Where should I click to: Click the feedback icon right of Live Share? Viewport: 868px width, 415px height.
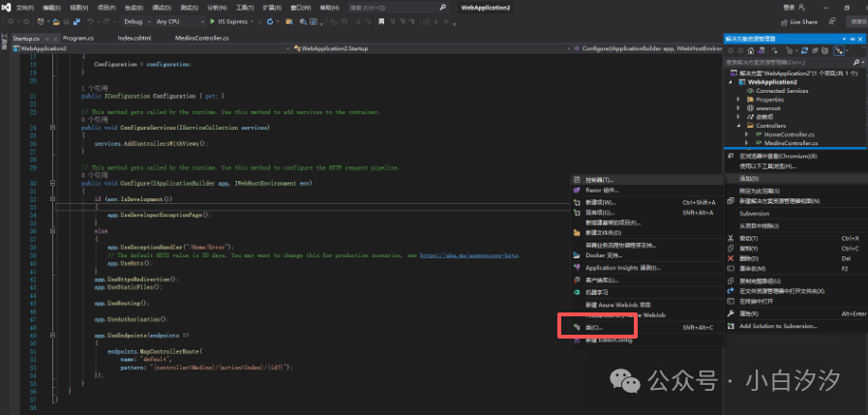[x=832, y=21]
